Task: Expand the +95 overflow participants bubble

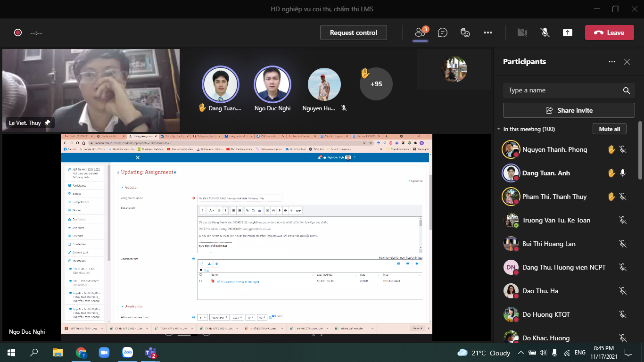Action: tap(376, 84)
